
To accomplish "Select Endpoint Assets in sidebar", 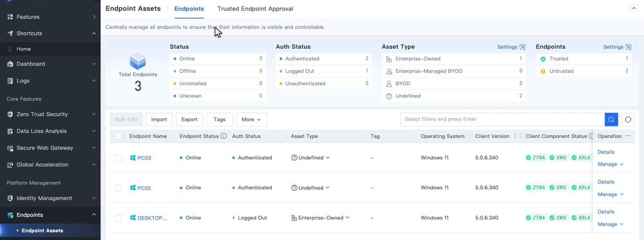I will point(50,230).
